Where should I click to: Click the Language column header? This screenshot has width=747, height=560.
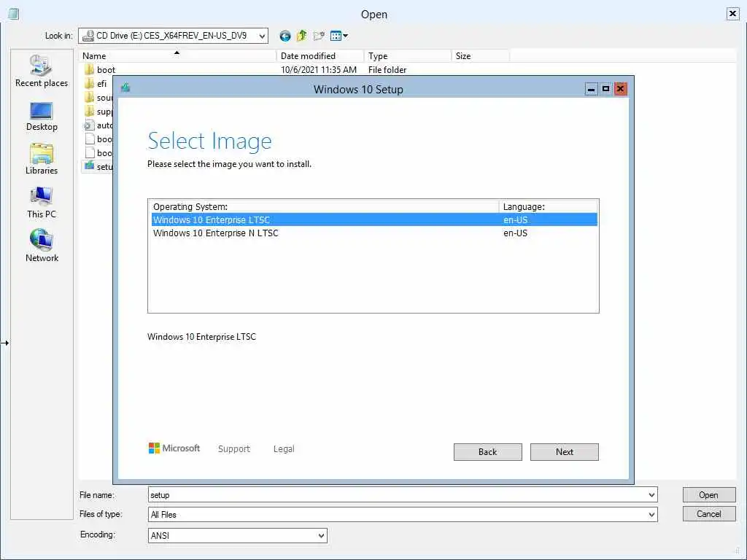[548, 206]
